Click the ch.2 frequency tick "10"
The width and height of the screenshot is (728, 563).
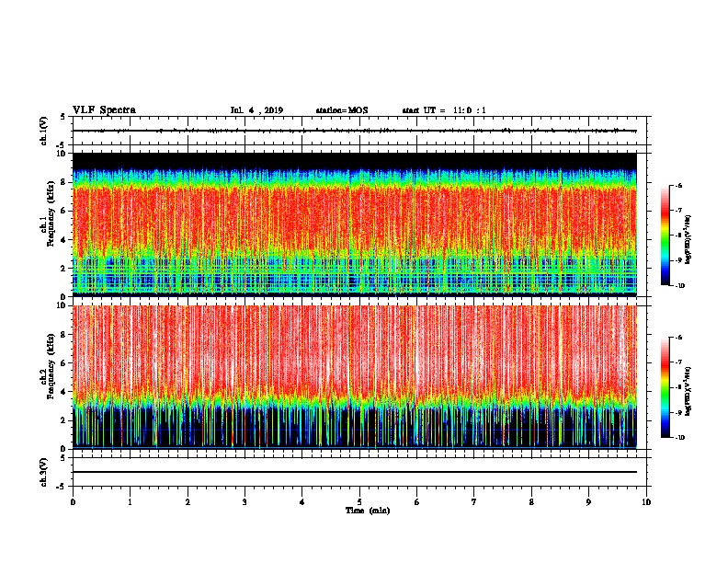[x=62, y=305]
